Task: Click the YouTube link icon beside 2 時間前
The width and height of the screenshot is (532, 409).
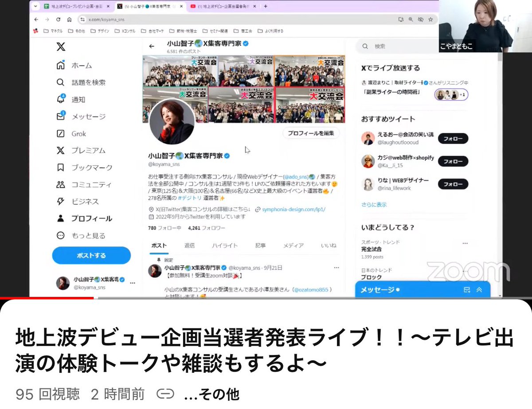Action: tap(165, 393)
